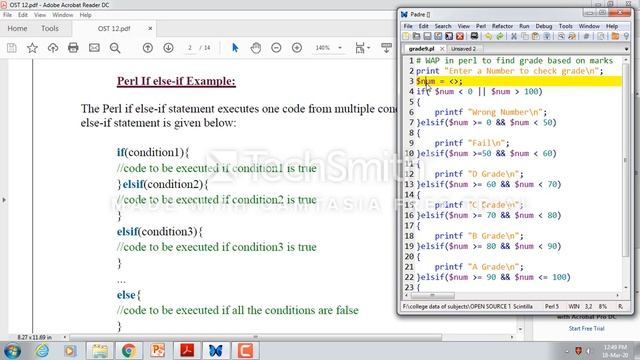Screen dimensions: 640x360
Task: Open the 140% zoom level dropdown
Action: point(340,48)
